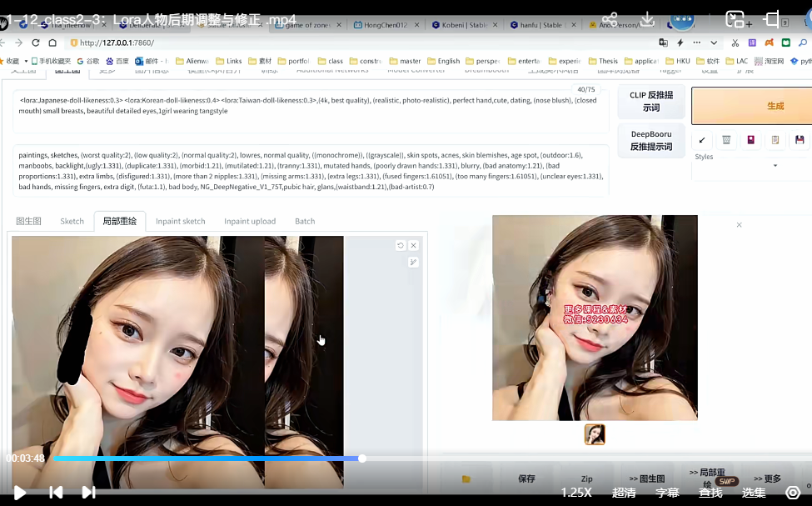Screen dimensions: 812x506
Task: Select the 局部重绘 tab
Action: click(120, 221)
